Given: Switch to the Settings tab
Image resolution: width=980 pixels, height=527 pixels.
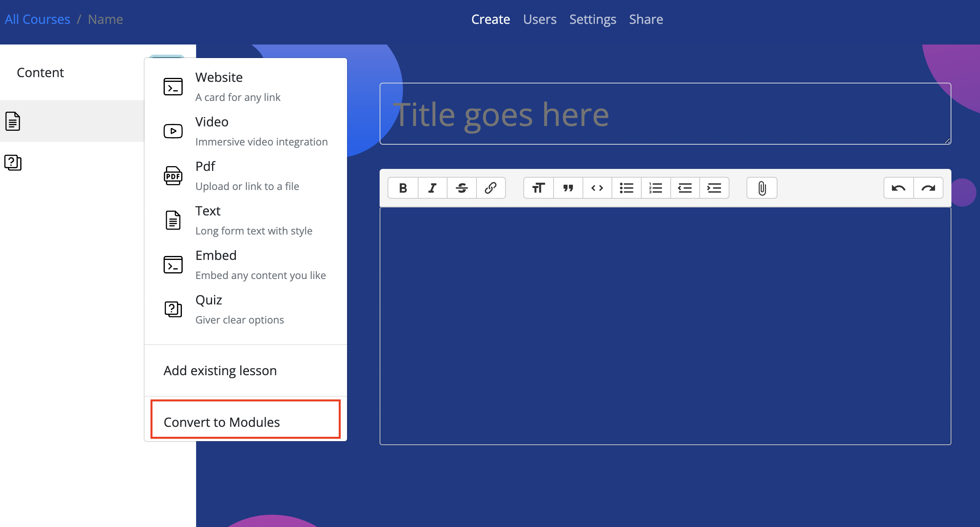Looking at the screenshot, I should click(592, 19).
